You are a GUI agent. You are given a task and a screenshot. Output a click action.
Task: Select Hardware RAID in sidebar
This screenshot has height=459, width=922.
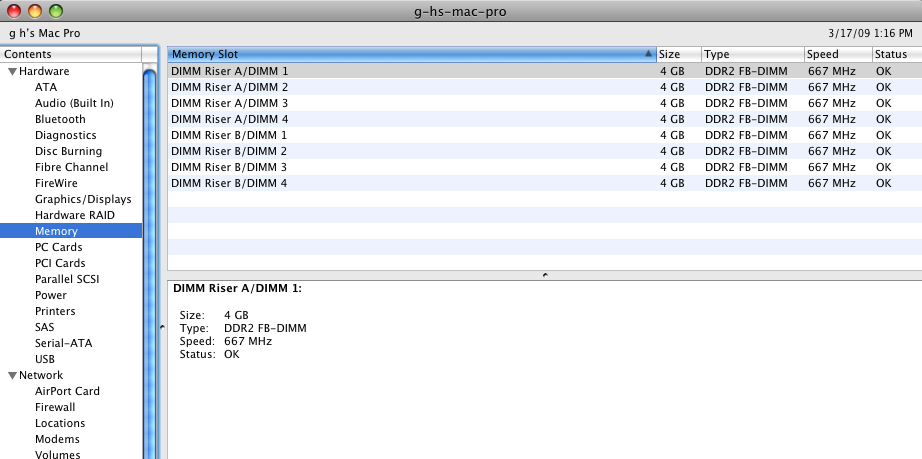coord(75,215)
